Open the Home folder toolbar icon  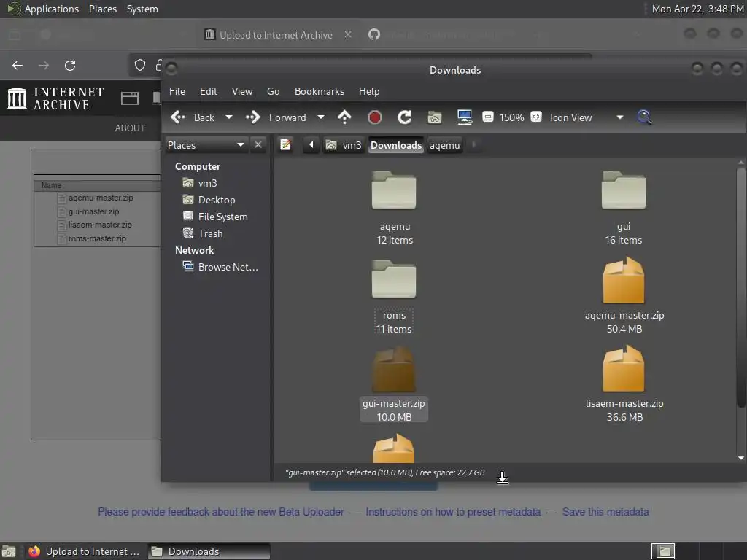pos(435,117)
